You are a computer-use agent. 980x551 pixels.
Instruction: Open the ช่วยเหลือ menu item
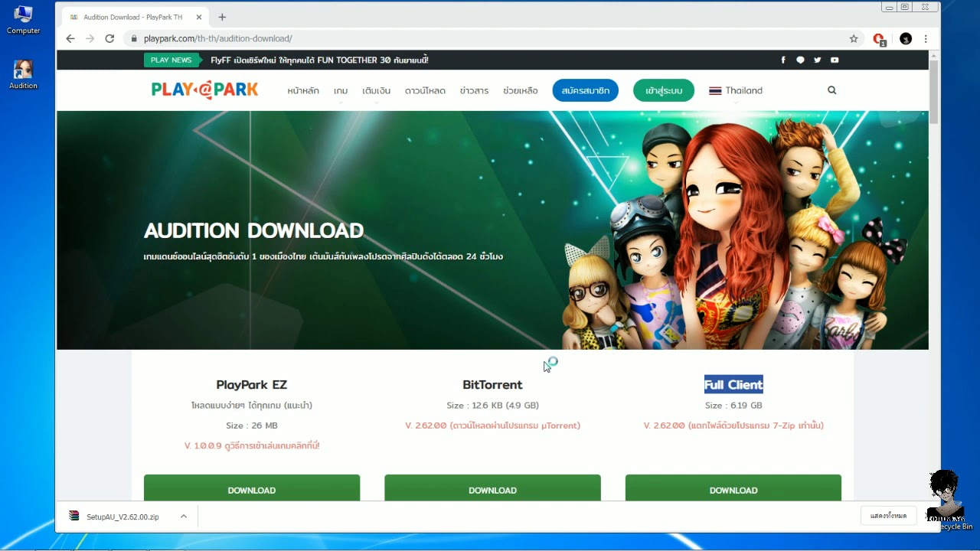coord(520,90)
